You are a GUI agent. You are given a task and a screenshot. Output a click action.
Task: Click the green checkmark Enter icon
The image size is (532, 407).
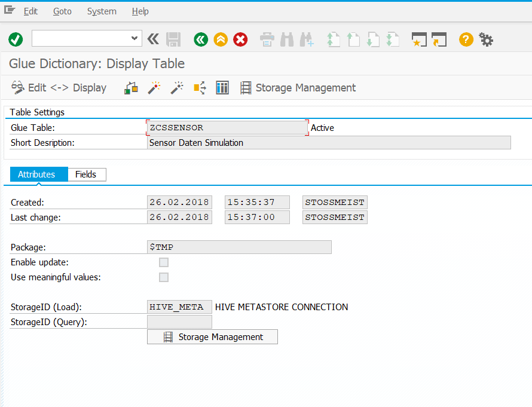tap(16, 39)
